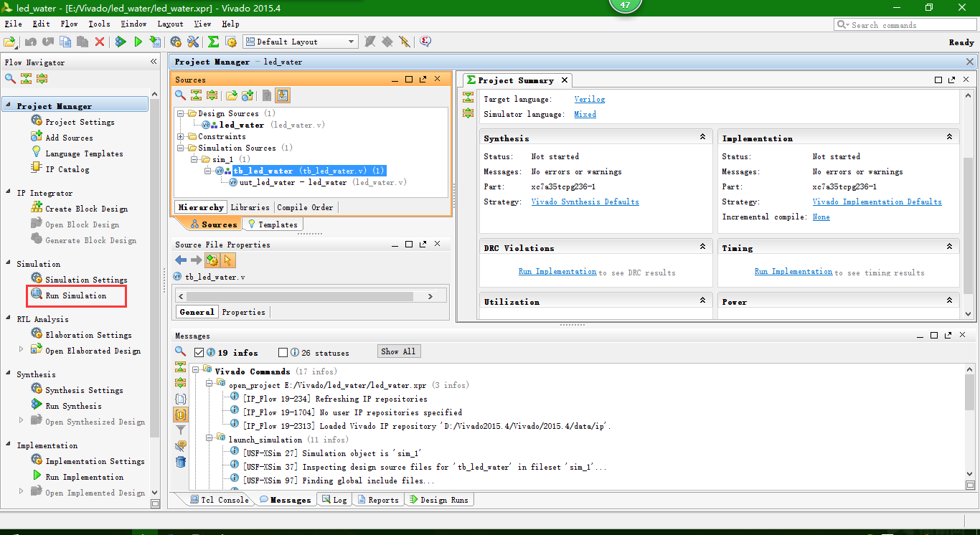The height and width of the screenshot is (535, 980).
Task: Click Generate Bitstream toolbar icon
Action: (x=155, y=42)
